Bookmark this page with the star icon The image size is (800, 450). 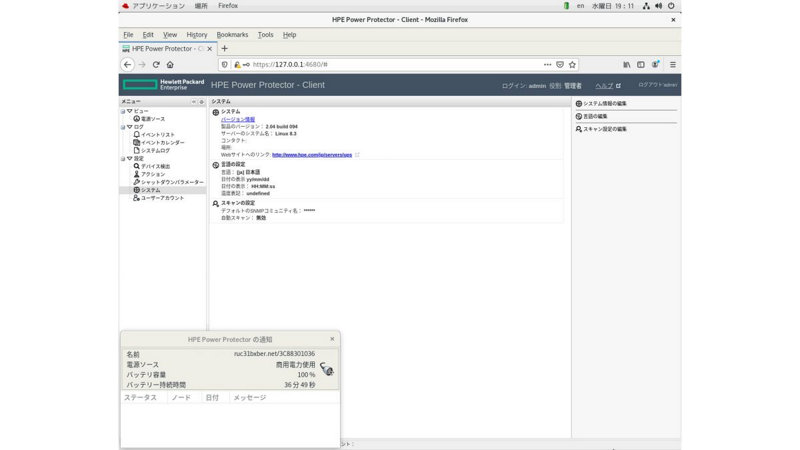point(573,65)
